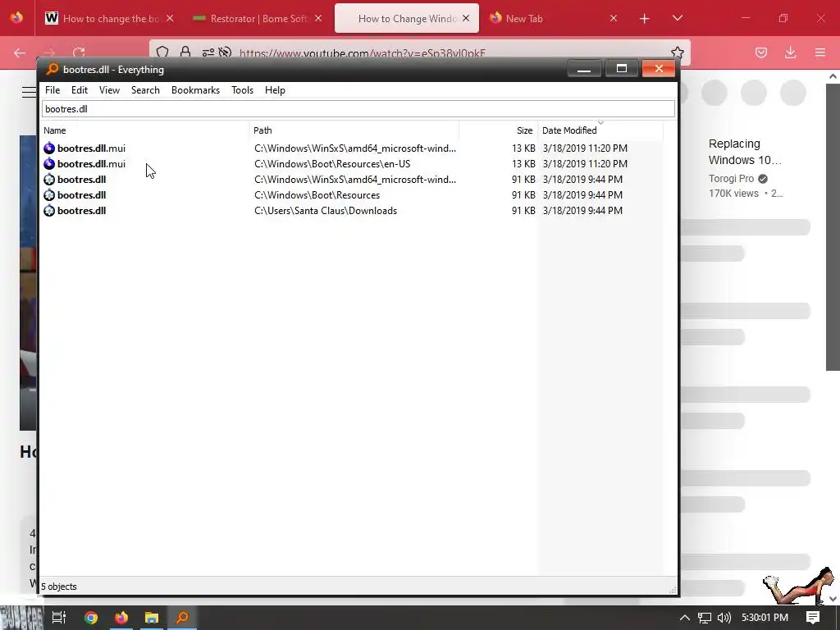Click the site permissions icon in address bar
The image size is (840, 630).
pos(208,52)
